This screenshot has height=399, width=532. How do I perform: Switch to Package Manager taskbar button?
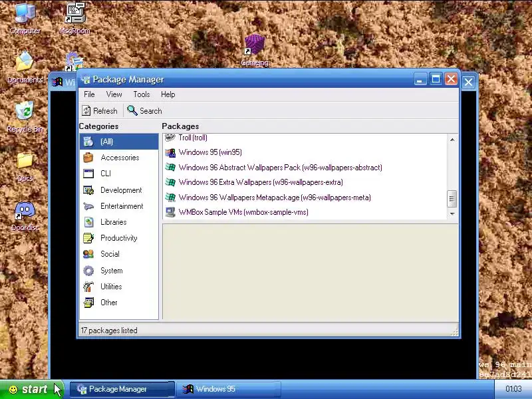122,389
